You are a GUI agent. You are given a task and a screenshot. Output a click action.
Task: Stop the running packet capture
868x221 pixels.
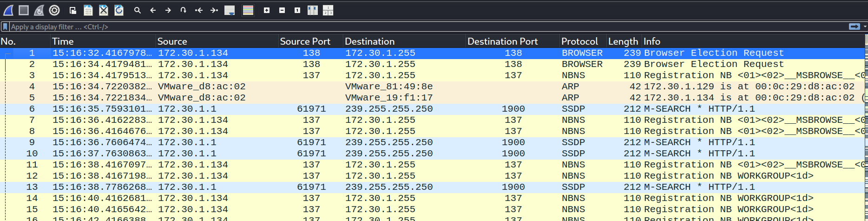tap(24, 10)
